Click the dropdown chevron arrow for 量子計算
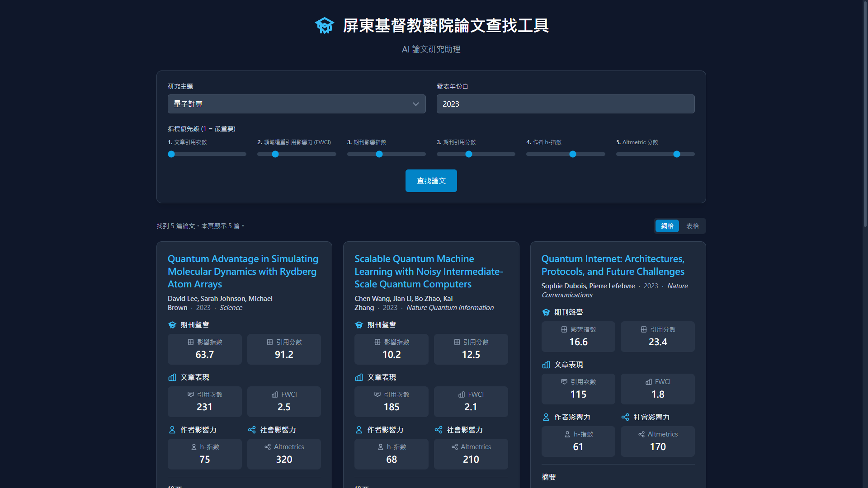The height and width of the screenshot is (488, 868). point(415,104)
